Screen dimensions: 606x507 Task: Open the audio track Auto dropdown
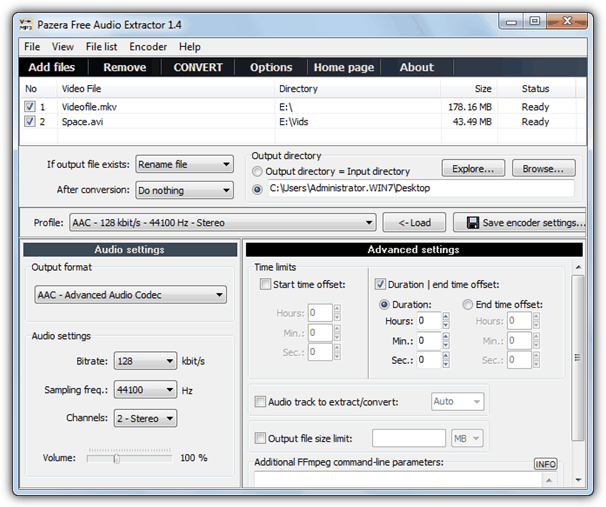pyautogui.click(x=458, y=402)
